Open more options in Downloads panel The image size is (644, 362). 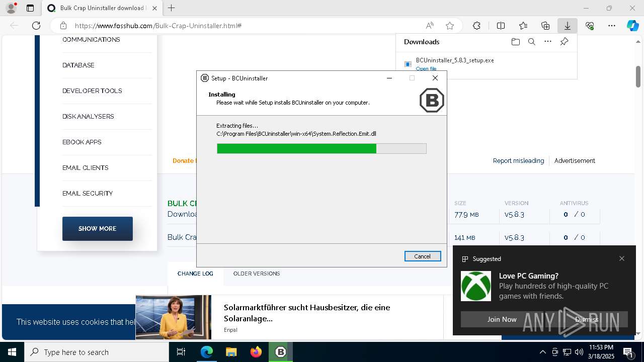tap(548, 42)
